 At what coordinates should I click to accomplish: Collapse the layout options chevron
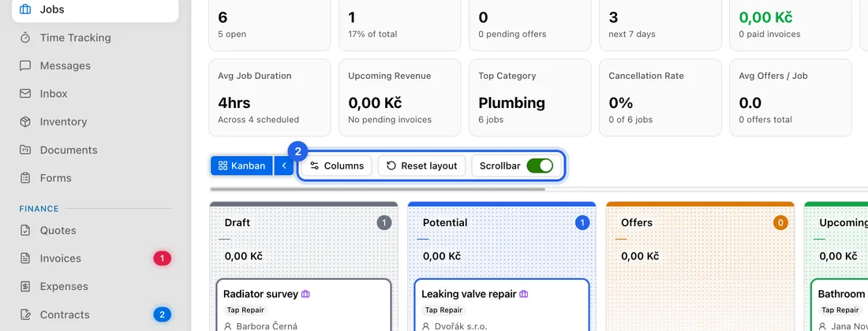click(x=284, y=165)
